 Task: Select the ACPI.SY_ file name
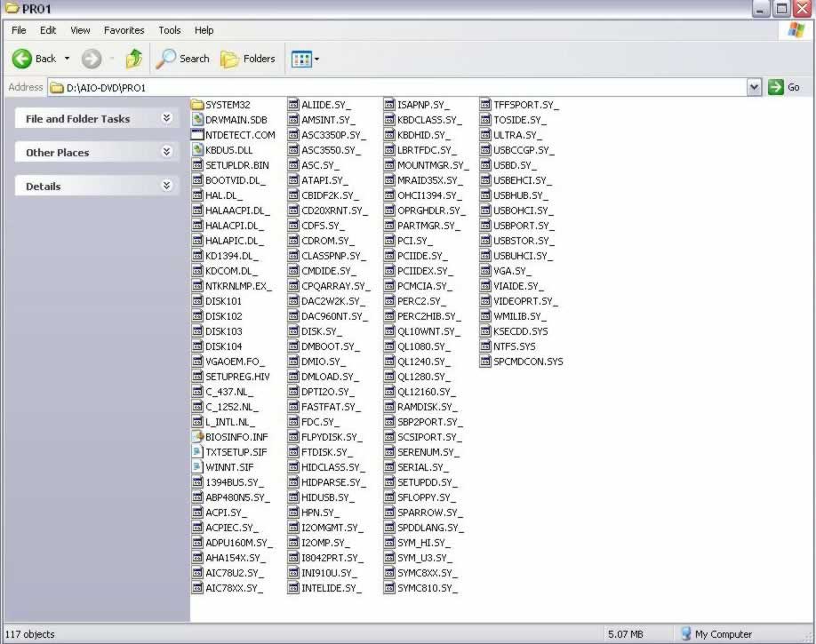(226, 513)
